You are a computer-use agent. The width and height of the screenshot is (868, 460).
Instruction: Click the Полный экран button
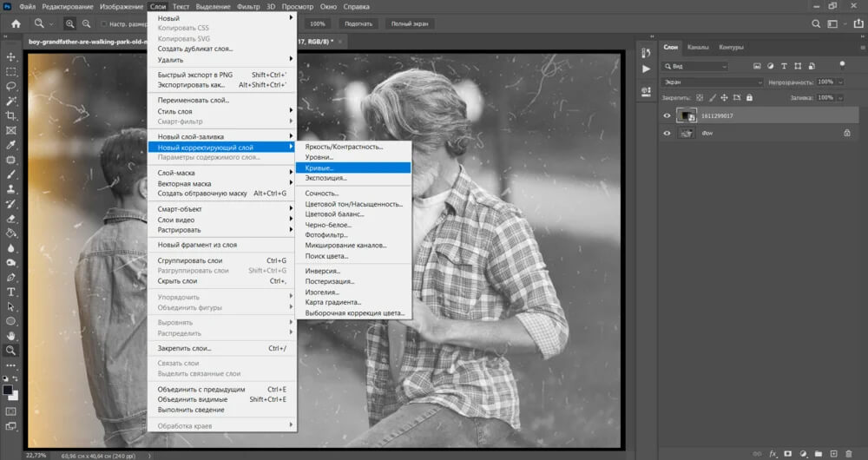pyautogui.click(x=411, y=24)
